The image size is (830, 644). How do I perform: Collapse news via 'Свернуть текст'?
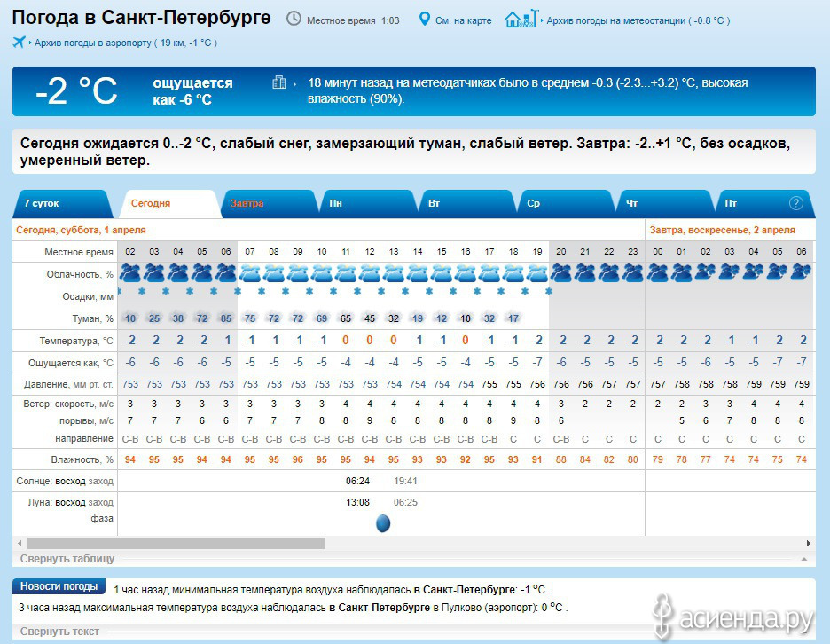pyautogui.click(x=59, y=632)
